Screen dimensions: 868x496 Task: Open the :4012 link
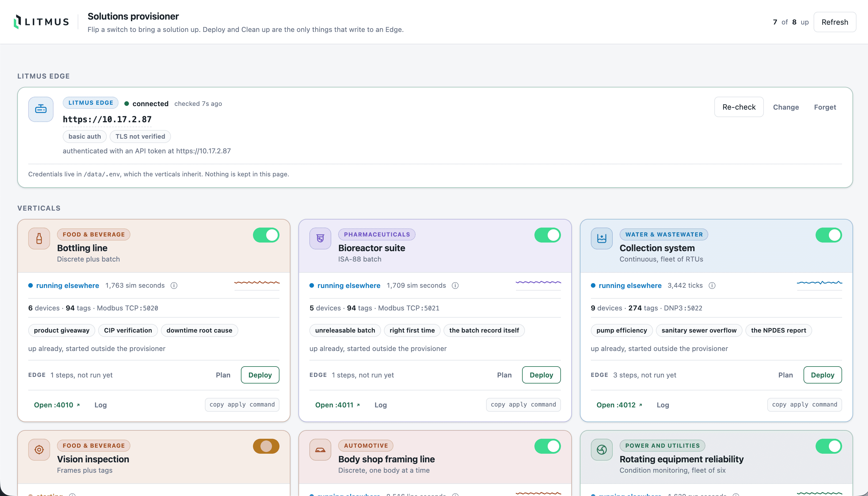619,405
